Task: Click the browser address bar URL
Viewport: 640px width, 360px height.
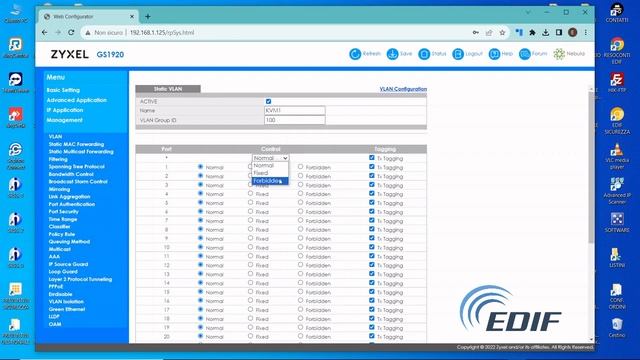Action: pyautogui.click(x=162, y=32)
